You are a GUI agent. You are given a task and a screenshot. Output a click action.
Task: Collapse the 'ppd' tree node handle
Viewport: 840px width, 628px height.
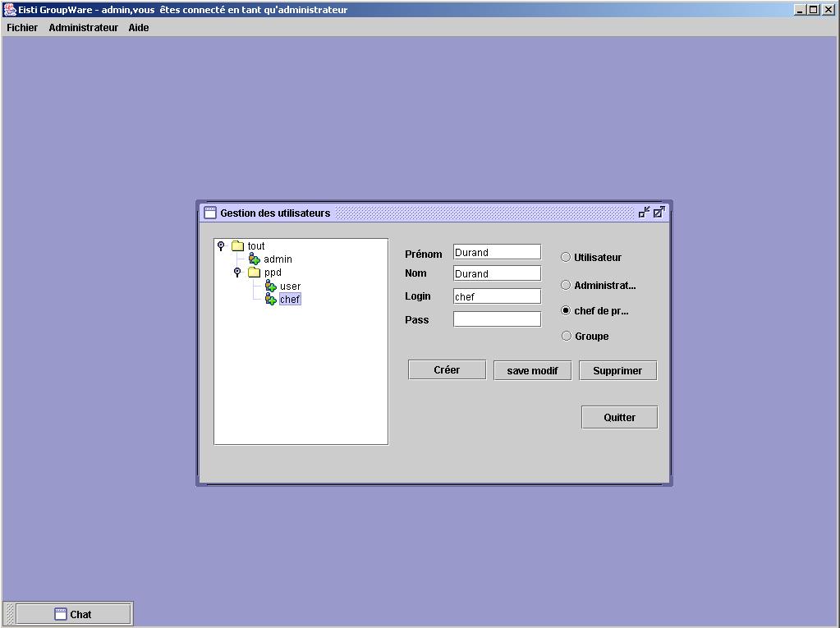click(237, 273)
